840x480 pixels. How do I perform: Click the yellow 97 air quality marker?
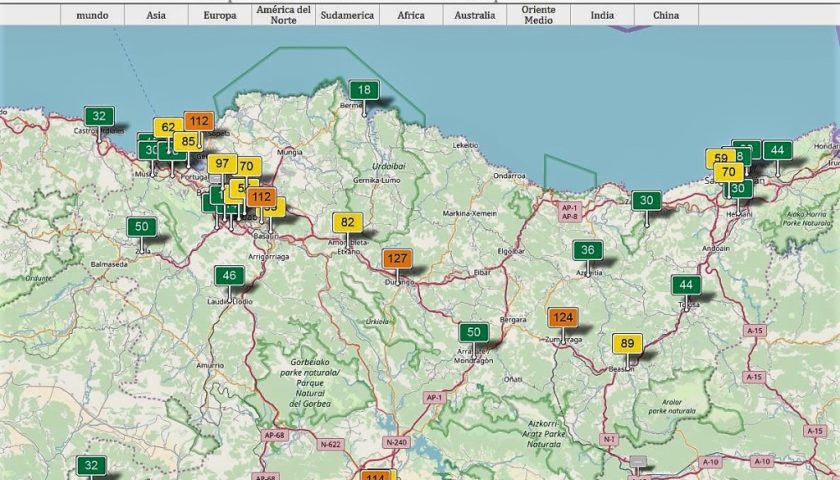(222, 164)
